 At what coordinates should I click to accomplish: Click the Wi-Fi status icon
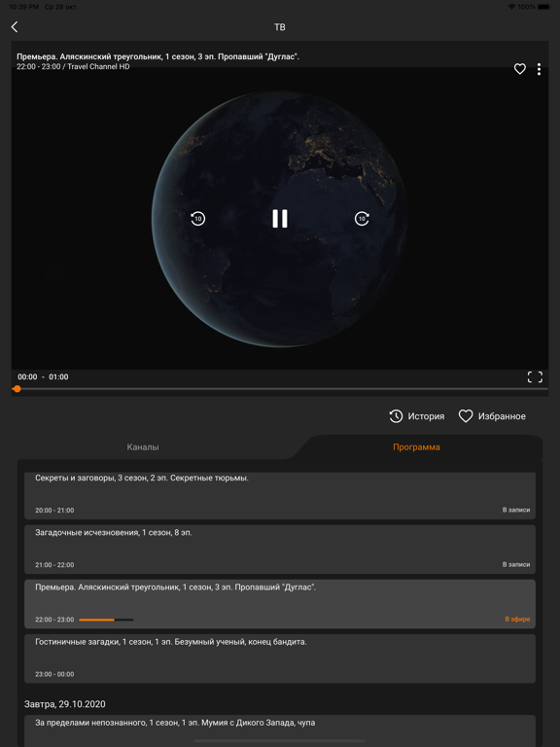[511, 7]
